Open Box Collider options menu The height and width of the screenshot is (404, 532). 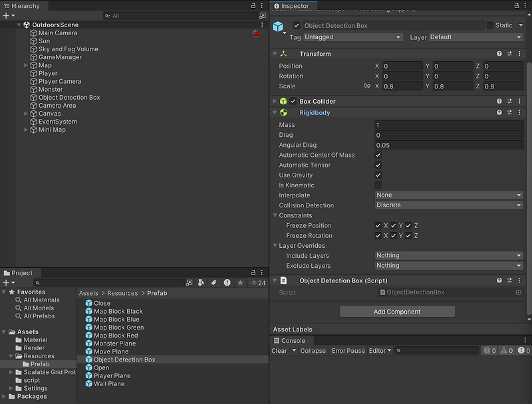click(519, 101)
